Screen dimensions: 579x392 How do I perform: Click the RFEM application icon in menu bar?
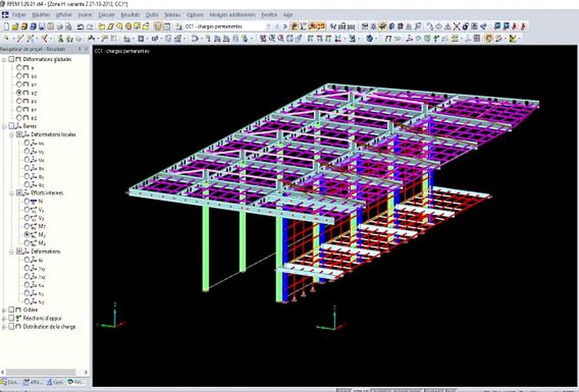point(5,15)
